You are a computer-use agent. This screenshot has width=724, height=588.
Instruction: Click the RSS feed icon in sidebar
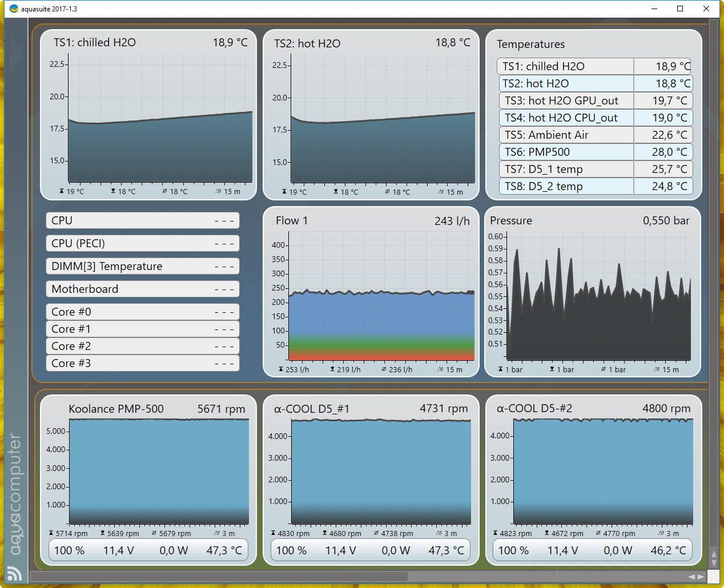coord(14,573)
